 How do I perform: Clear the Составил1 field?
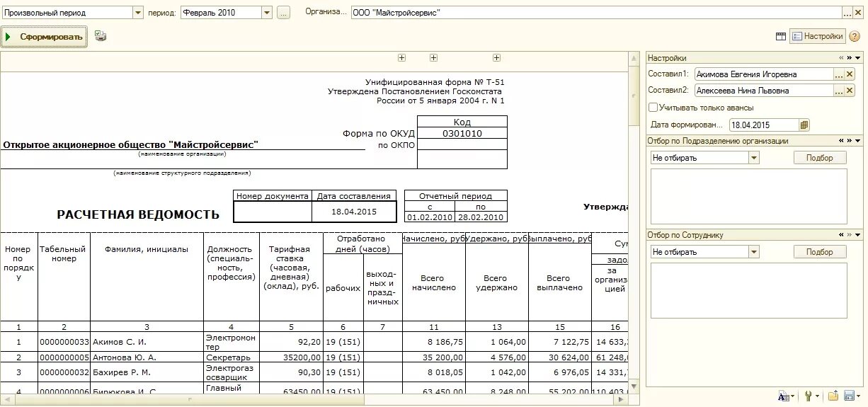[x=850, y=74]
